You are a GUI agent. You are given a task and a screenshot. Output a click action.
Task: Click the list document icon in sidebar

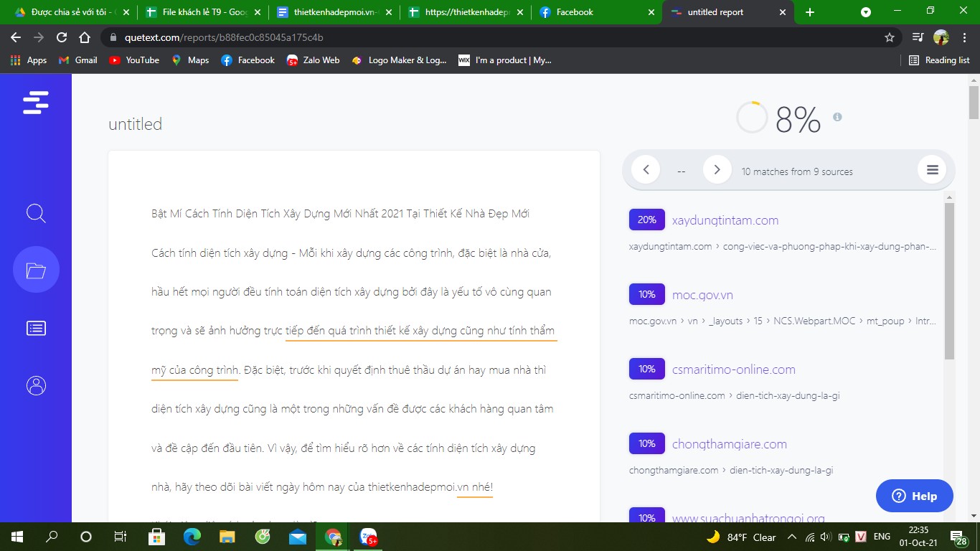click(x=36, y=328)
